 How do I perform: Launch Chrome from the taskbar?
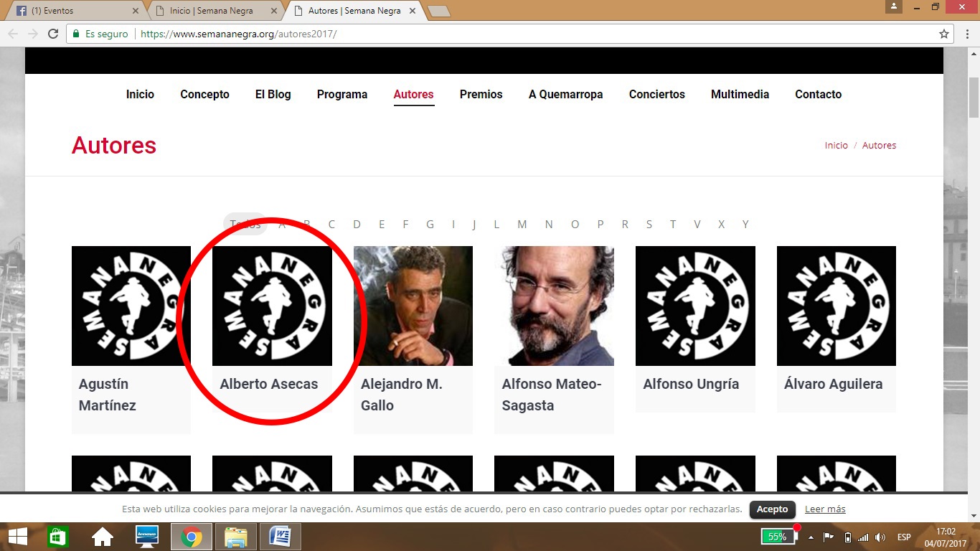(x=191, y=537)
